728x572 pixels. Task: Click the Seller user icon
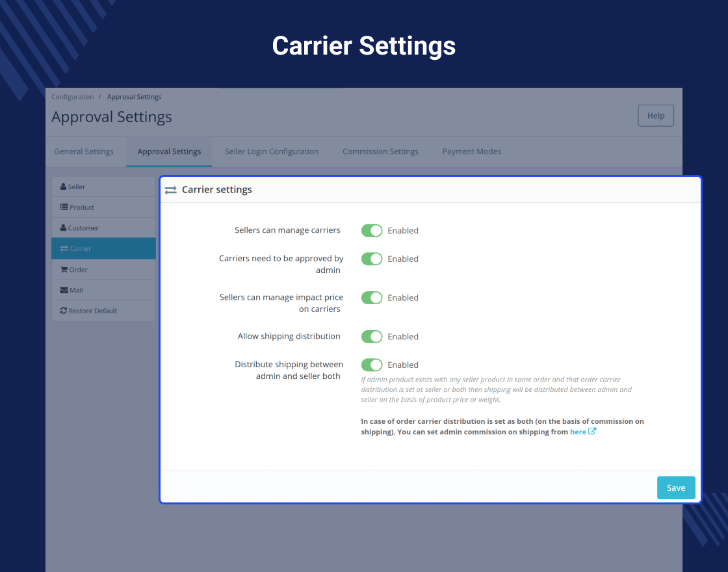point(63,187)
